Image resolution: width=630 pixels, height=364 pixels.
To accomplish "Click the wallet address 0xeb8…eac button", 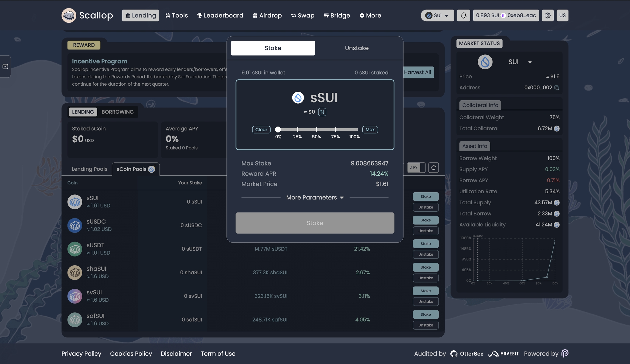I will coord(521,16).
